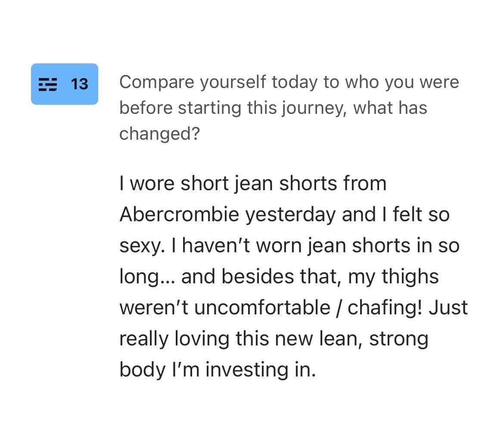504x439 pixels.
Task: Click the long-text icon in the blue badge
Action: click(x=48, y=84)
